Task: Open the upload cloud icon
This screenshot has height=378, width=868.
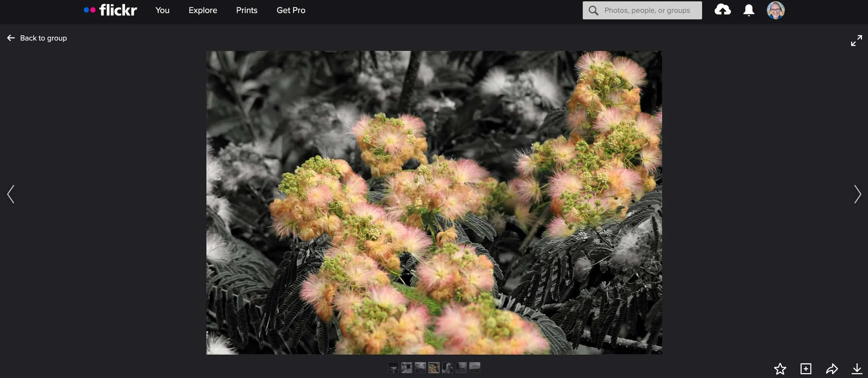Action: [723, 10]
